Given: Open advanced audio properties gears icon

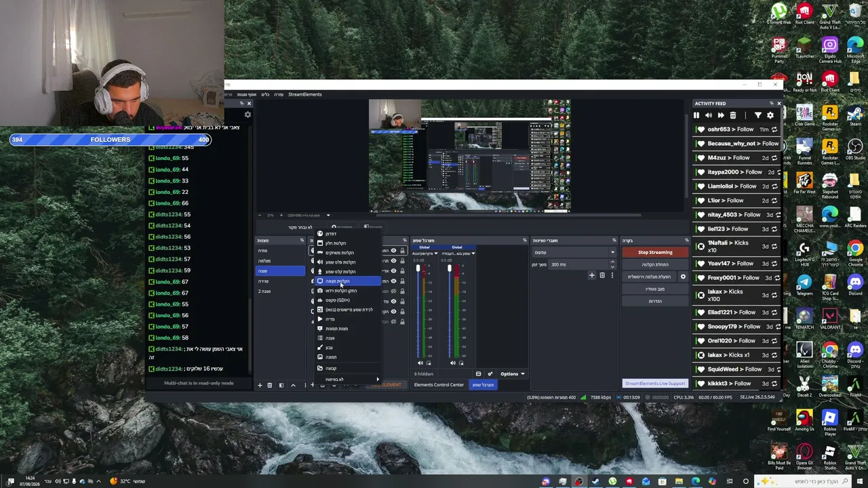Looking at the screenshot, I should click(x=490, y=373).
